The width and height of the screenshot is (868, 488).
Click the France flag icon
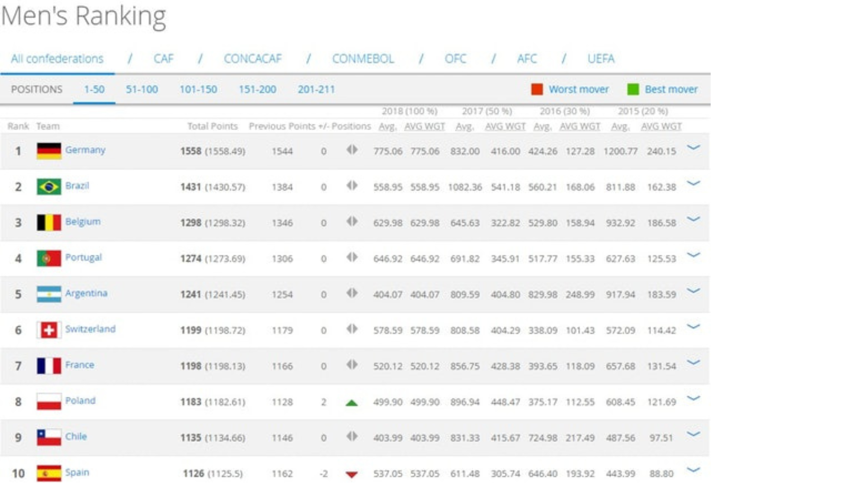click(49, 366)
